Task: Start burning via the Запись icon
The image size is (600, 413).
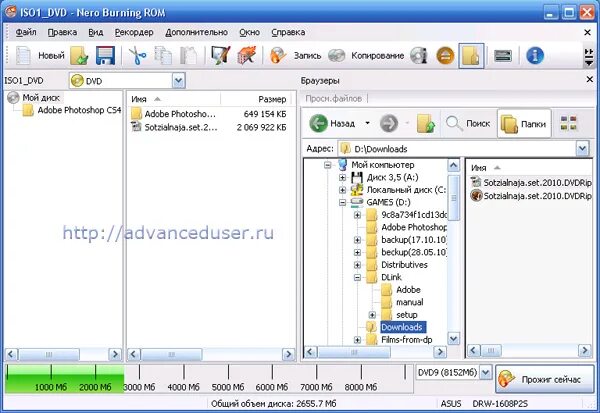Action: [278, 56]
